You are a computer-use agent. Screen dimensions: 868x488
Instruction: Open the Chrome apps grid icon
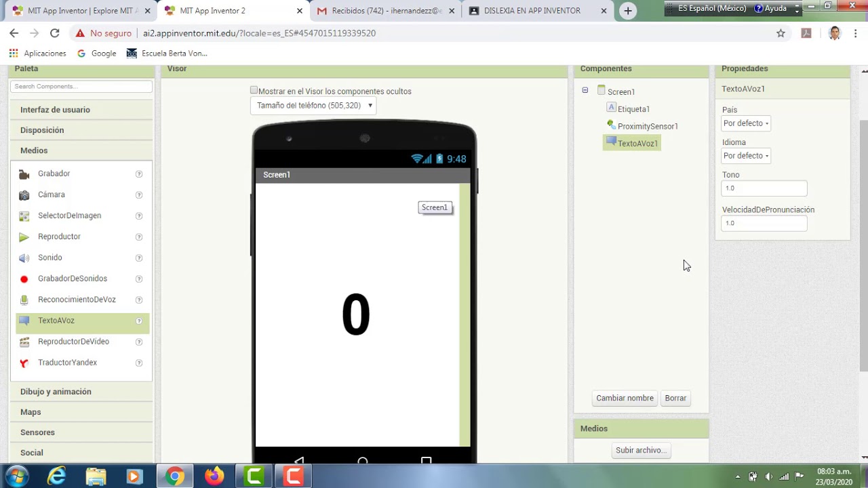(14, 54)
